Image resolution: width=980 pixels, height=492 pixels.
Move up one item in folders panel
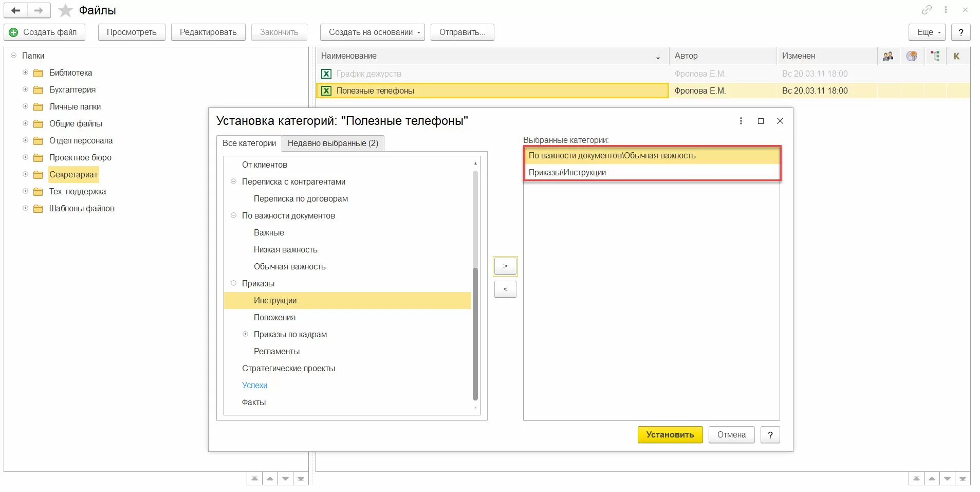[270, 479]
